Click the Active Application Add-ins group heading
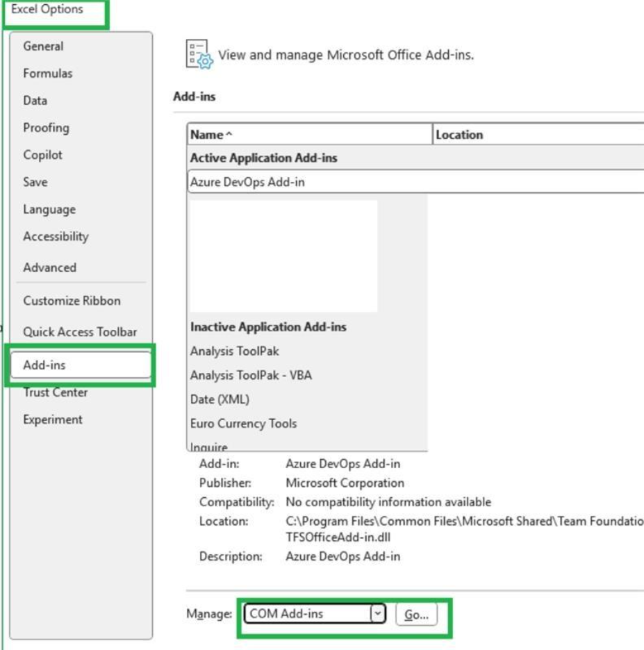Screen dimensions: 644x650 point(264,158)
